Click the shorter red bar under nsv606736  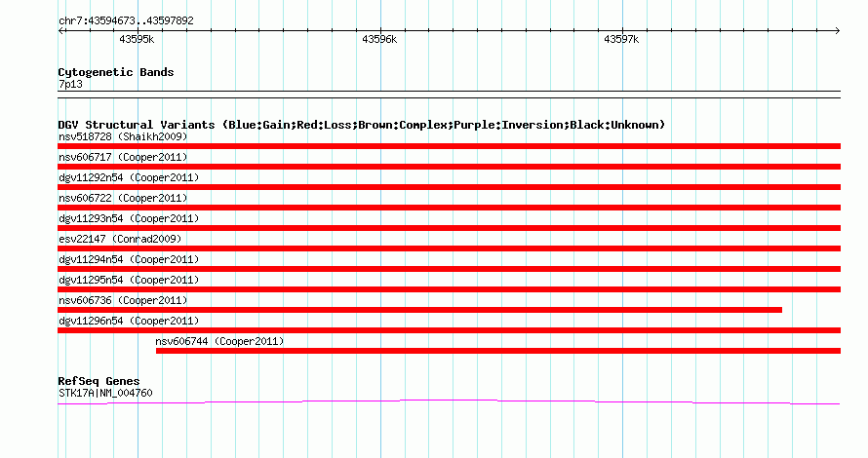point(419,310)
